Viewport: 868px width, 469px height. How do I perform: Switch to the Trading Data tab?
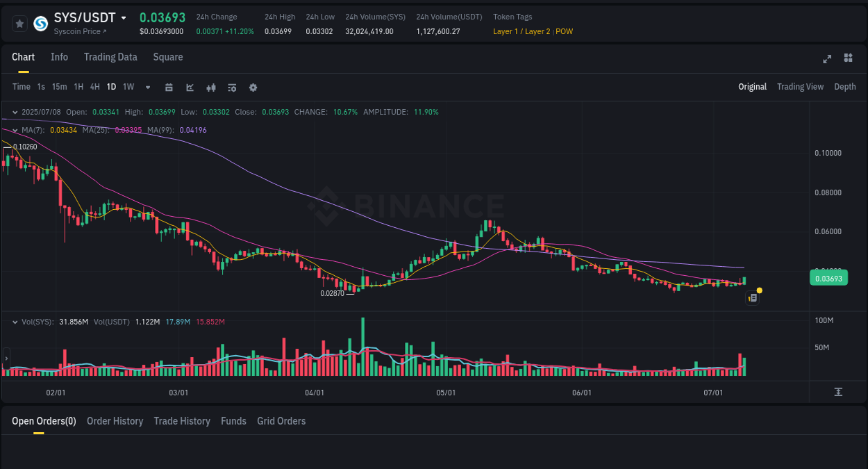point(110,57)
